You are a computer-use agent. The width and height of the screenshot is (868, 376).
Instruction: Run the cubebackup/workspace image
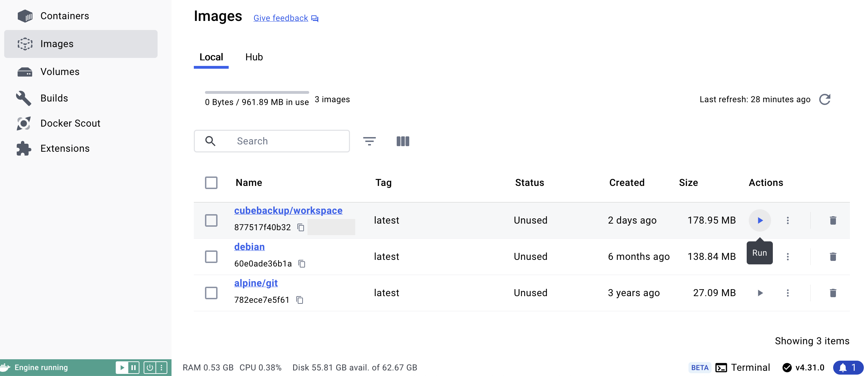[x=760, y=220]
